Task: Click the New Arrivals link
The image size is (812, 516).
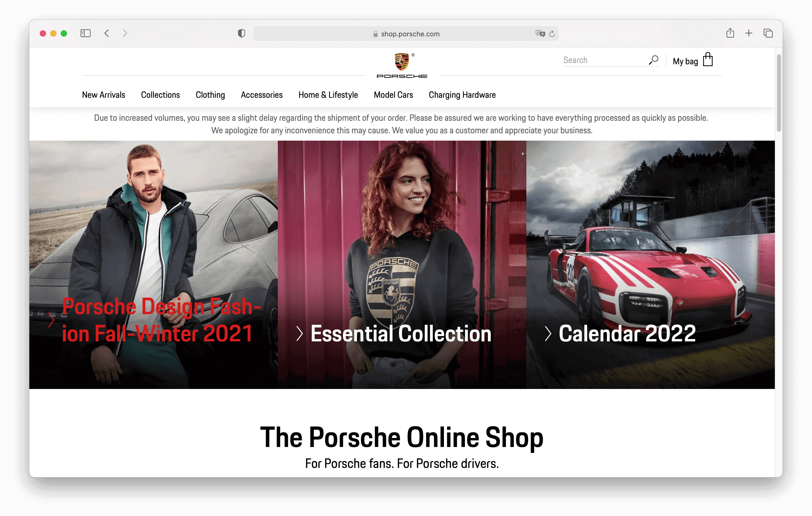Action: tap(104, 95)
